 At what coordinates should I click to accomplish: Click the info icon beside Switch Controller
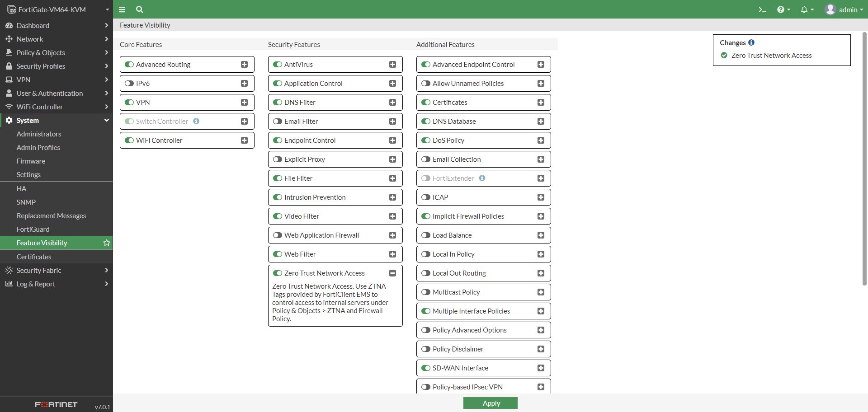196,121
